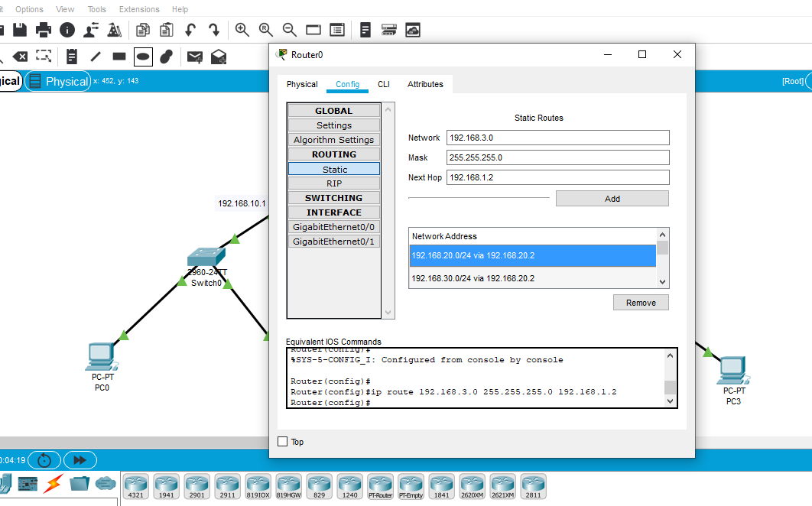Open the RIP routing settings
This screenshot has width=812, height=506.
(334, 183)
